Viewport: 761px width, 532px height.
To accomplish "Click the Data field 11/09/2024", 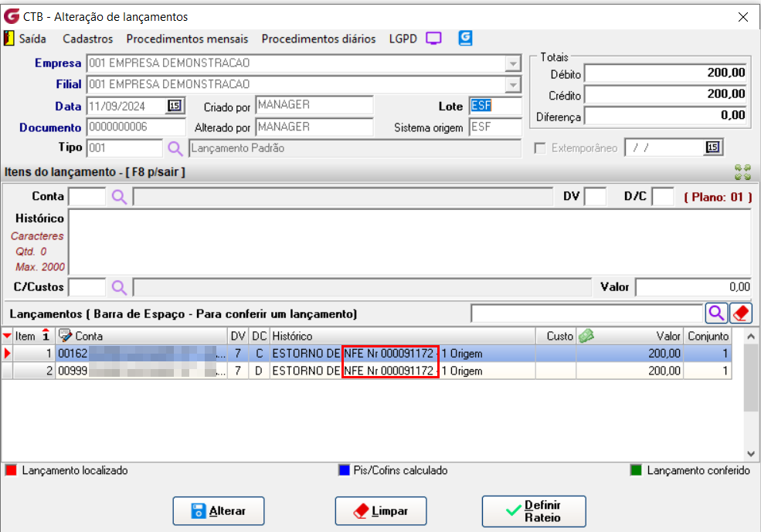I will 126,106.
